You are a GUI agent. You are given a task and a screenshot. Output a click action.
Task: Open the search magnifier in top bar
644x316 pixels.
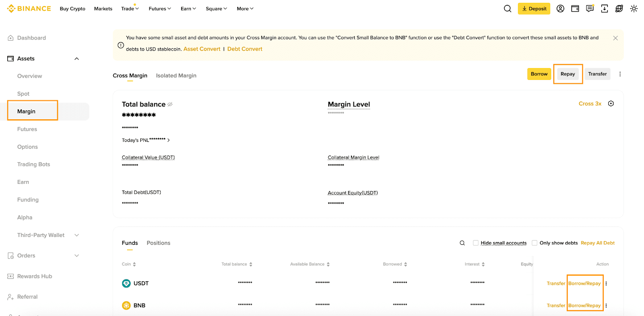point(508,8)
